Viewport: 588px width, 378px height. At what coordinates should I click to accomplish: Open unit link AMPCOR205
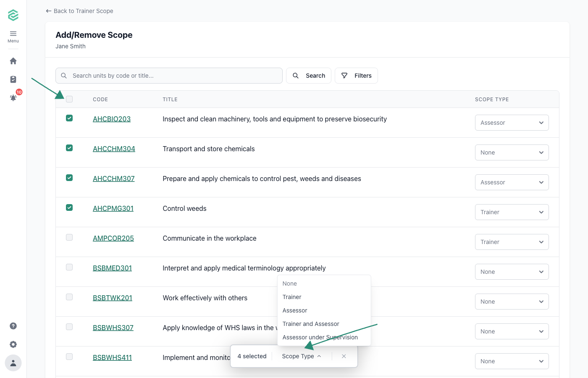click(113, 238)
